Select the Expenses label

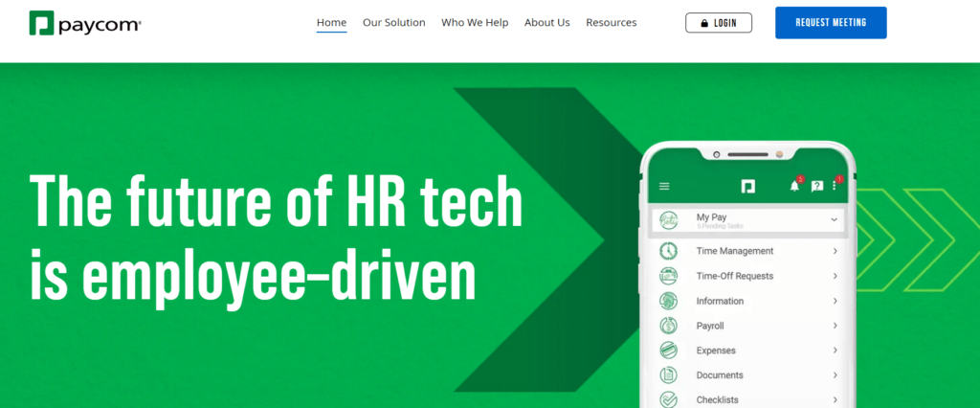pos(716,351)
